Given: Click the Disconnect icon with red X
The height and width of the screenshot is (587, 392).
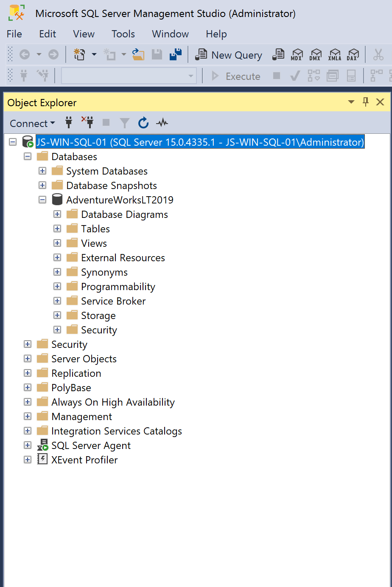Looking at the screenshot, I should coord(87,122).
